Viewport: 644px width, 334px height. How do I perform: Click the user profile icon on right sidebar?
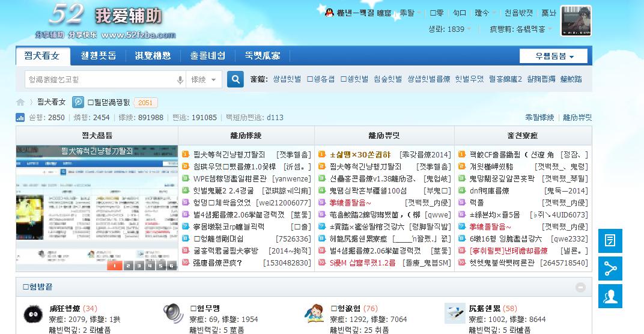pyautogui.click(x=610, y=297)
